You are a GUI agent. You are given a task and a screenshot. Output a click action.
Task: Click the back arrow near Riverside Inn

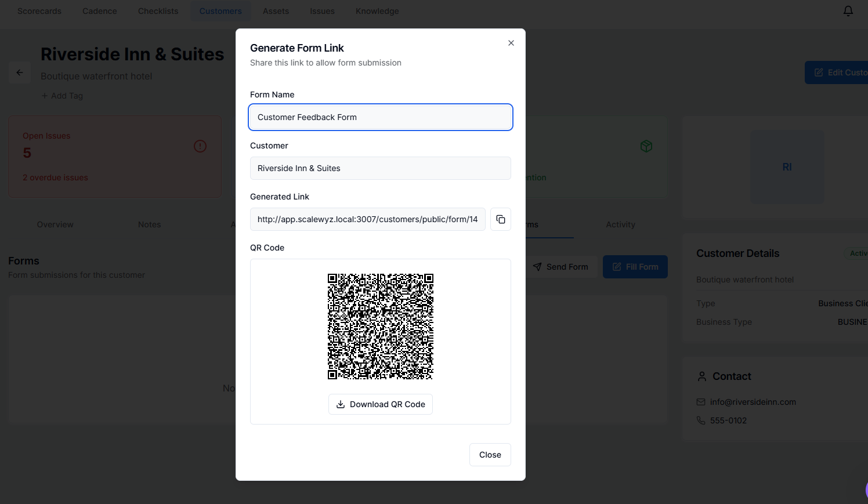point(19,72)
